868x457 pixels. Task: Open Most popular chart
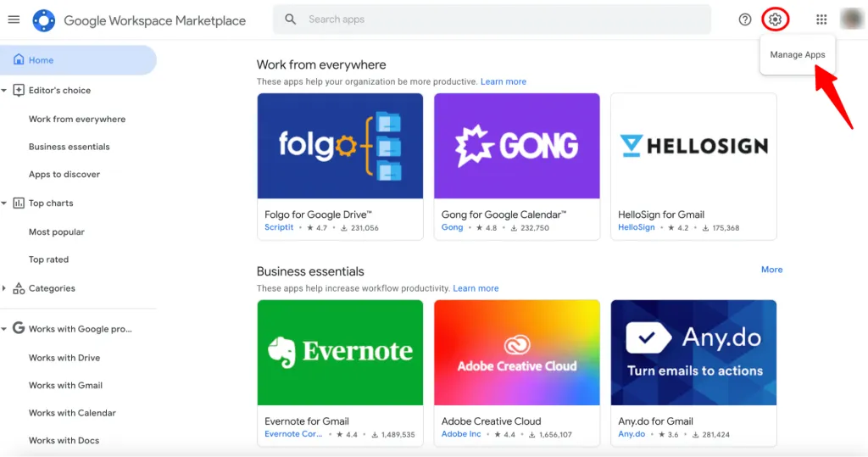click(x=57, y=232)
